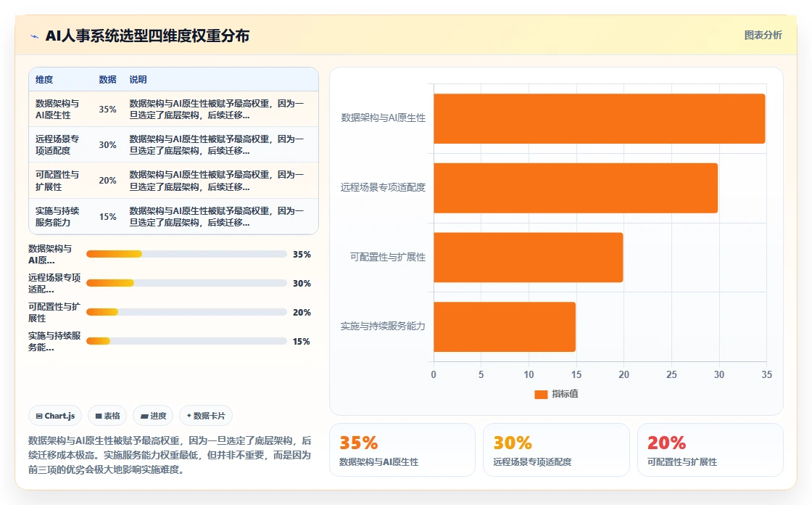
Task: Click the 表格 chip
Action: point(107,416)
